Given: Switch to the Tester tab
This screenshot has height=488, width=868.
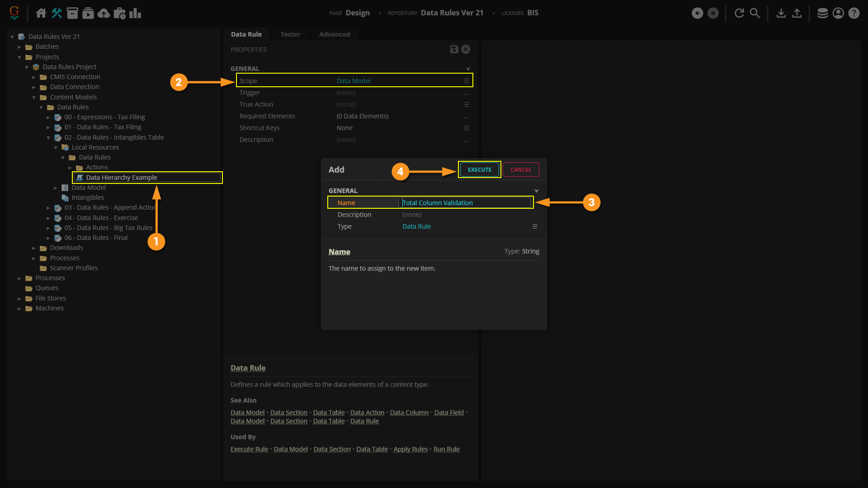Looking at the screenshot, I should click(290, 34).
